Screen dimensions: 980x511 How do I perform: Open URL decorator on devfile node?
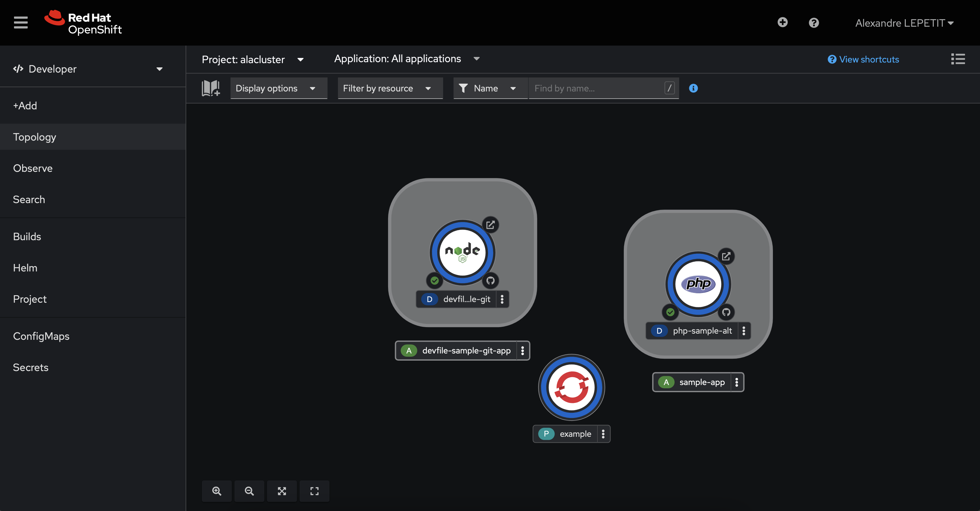coord(490,225)
